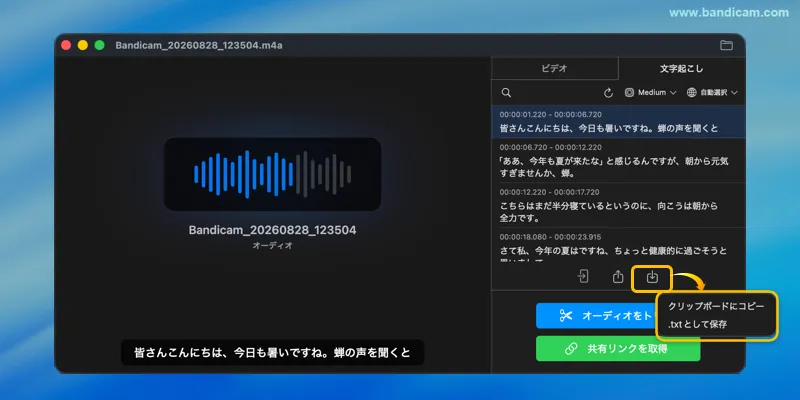The image size is (800, 400).
Task: Click the globe icon beside 自動選択
Action: (x=691, y=93)
